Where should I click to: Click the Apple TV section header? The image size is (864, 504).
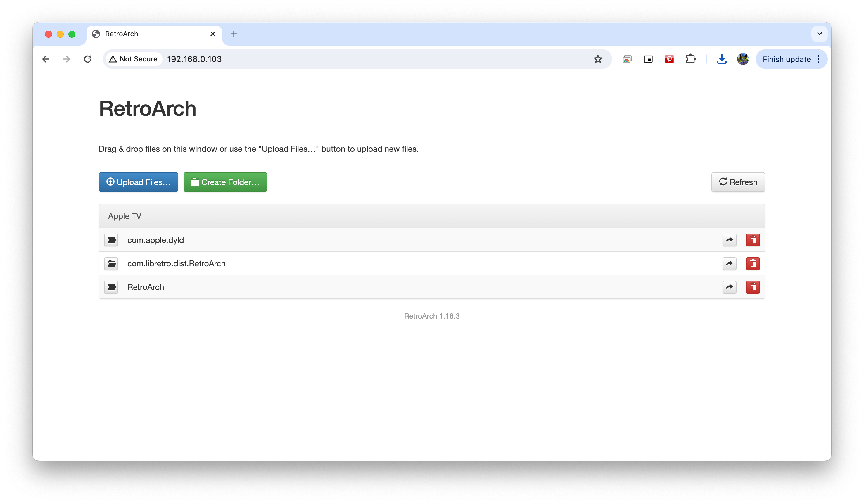point(125,216)
